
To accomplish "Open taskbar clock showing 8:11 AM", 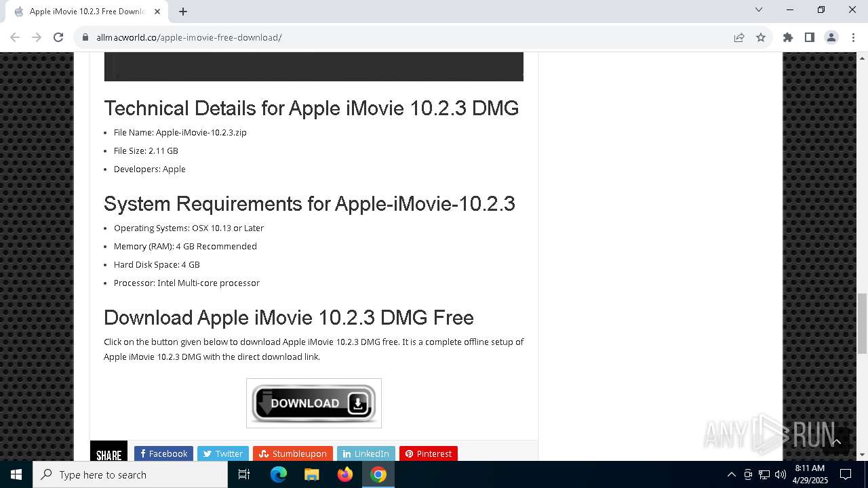I will pyautogui.click(x=810, y=474).
